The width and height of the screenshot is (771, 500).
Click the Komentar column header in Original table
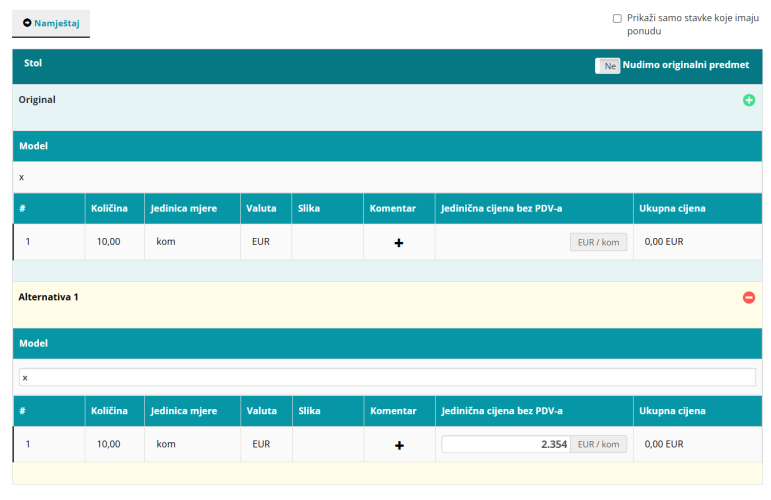[x=392, y=208]
